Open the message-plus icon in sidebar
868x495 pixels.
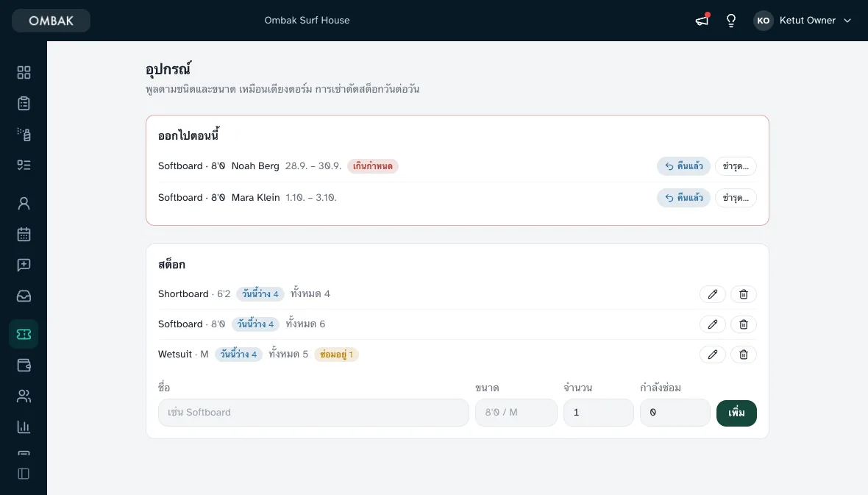24,266
